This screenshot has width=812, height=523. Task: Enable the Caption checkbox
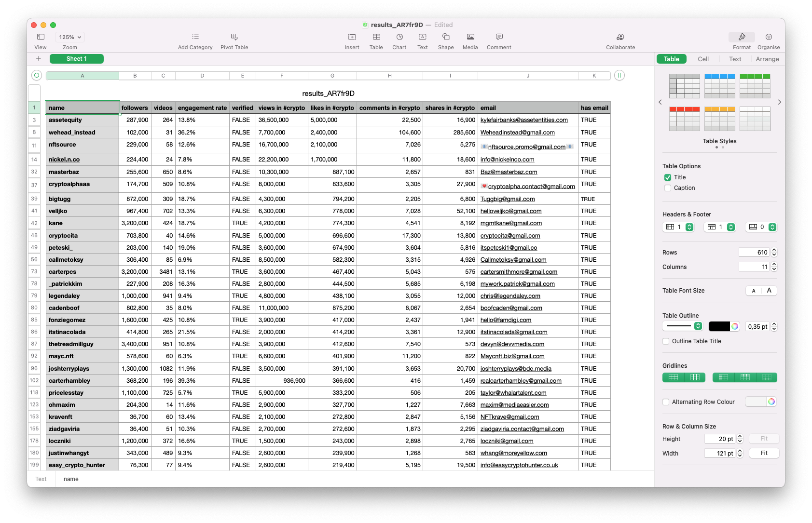(x=668, y=188)
